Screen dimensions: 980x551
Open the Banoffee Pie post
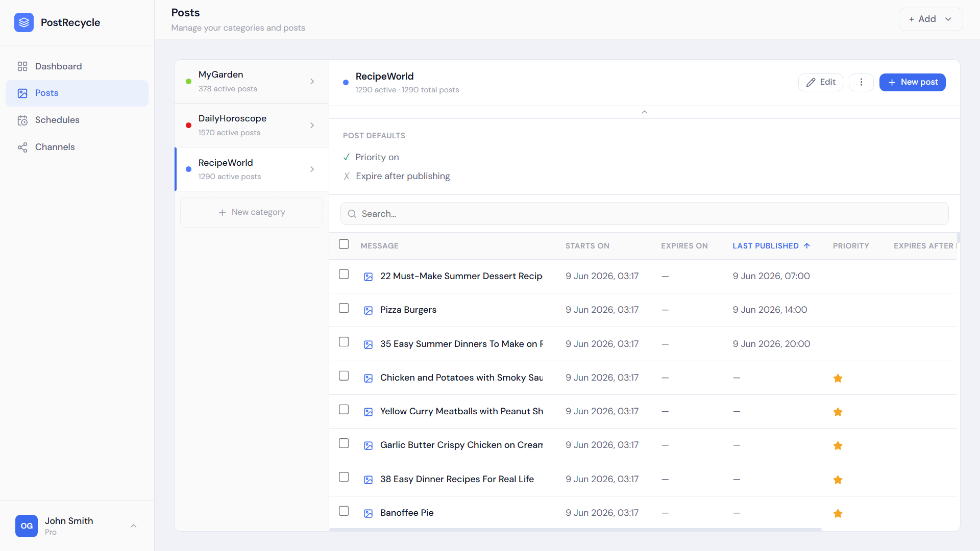pyautogui.click(x=407, y=513)
